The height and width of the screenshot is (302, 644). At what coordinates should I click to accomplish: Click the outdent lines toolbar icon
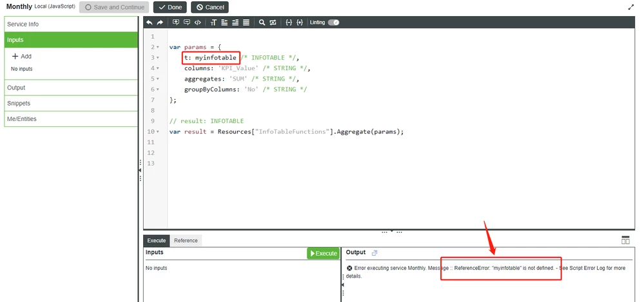[224, 23]
